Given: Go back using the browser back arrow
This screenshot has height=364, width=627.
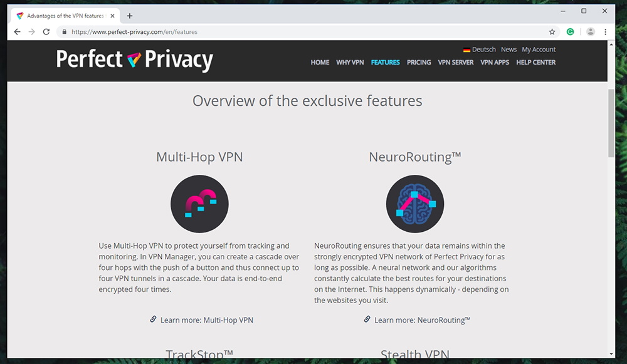Looking at the screenshot, I should click(x=17, y=32).
